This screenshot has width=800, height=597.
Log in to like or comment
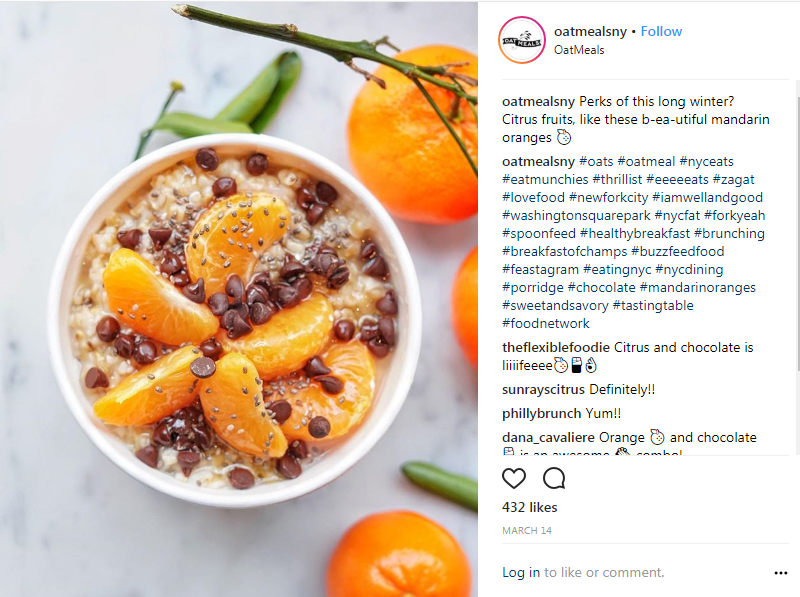point(521,573)
